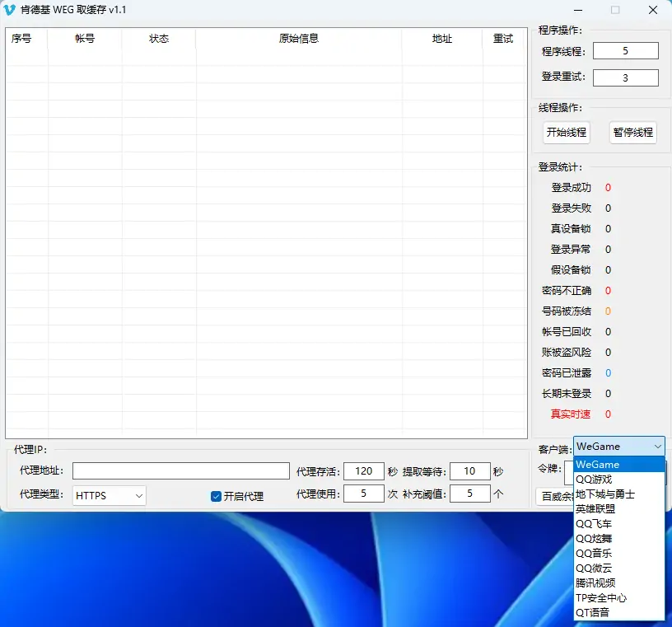This screenshot has height=627, width=672.
Task: Select QT语音 at the list bottom
Action: [618, 612]
